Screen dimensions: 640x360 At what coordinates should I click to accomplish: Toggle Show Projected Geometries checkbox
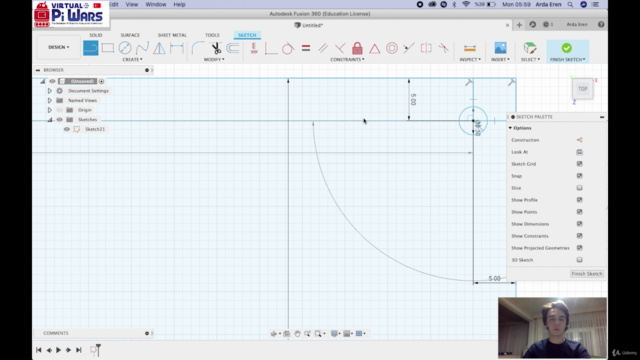click(579, 248)
